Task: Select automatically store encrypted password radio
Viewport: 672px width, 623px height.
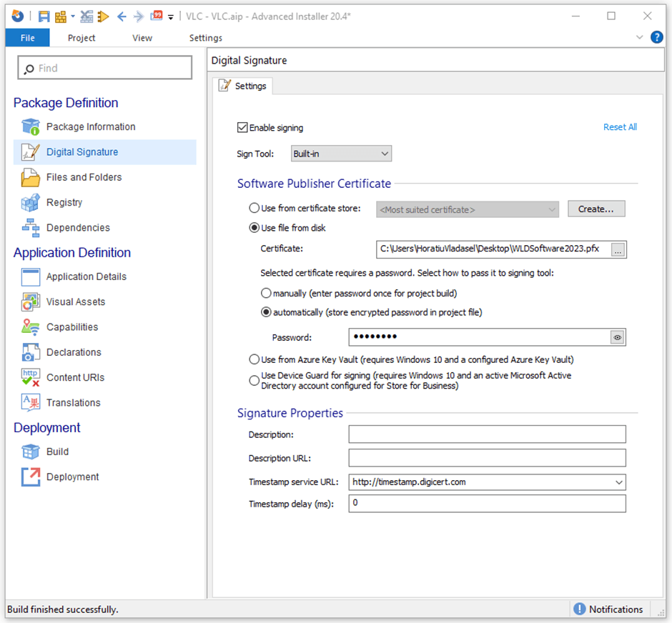Action: point(266,312)
